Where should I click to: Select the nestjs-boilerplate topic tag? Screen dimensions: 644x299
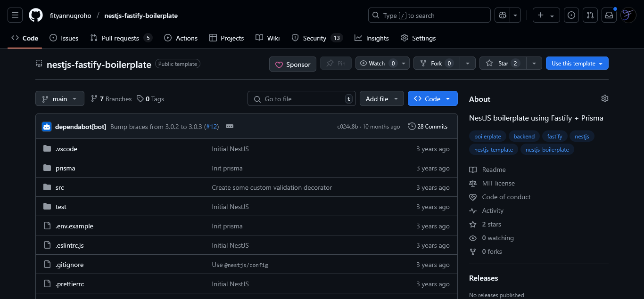click(x=547, y=149)
